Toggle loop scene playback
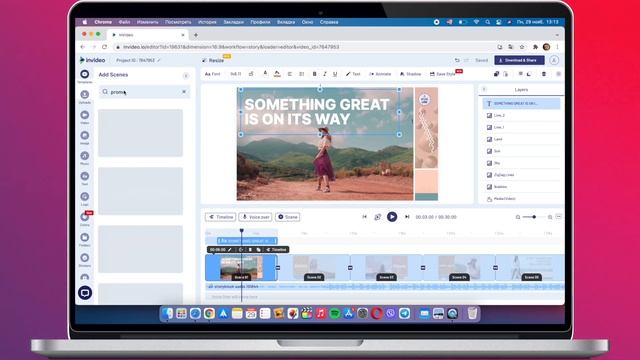Viewport: 640px width, 360px height. (x=378, y=217)
